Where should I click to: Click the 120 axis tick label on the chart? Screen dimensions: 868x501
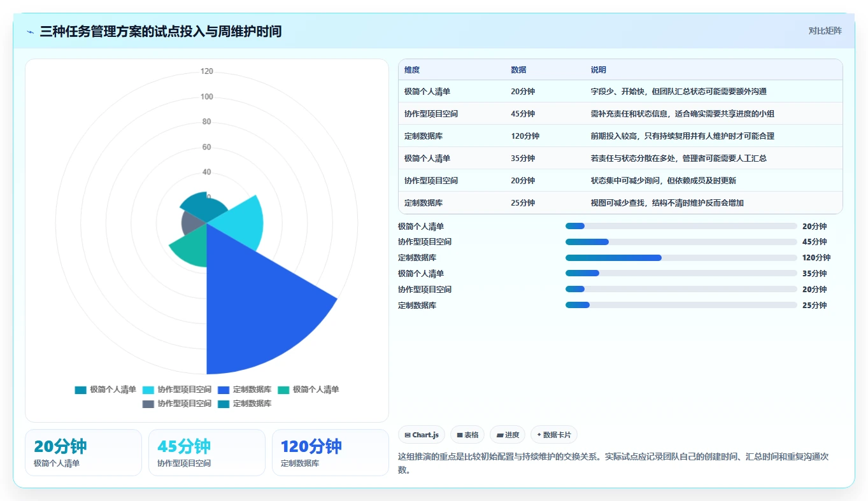click(207, 71)
